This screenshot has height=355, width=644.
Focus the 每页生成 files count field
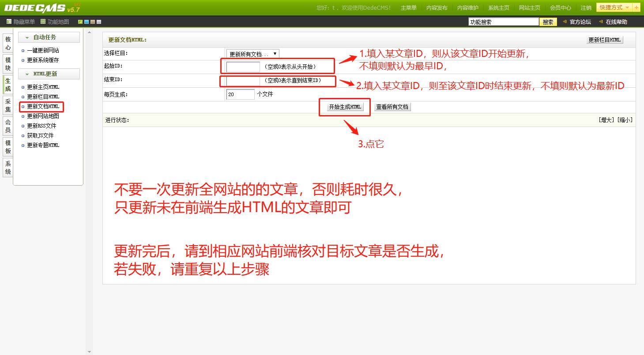pos(241,94)
